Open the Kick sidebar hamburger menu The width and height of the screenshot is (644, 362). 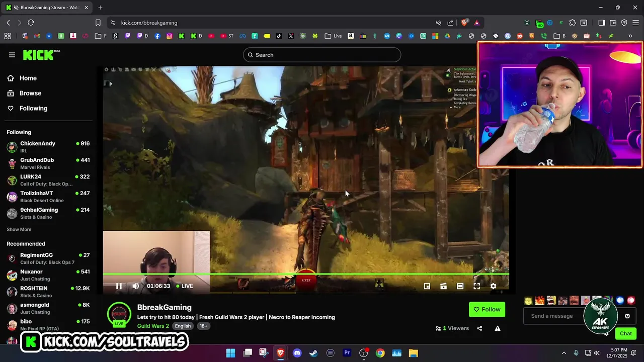(x=12, y=55)
